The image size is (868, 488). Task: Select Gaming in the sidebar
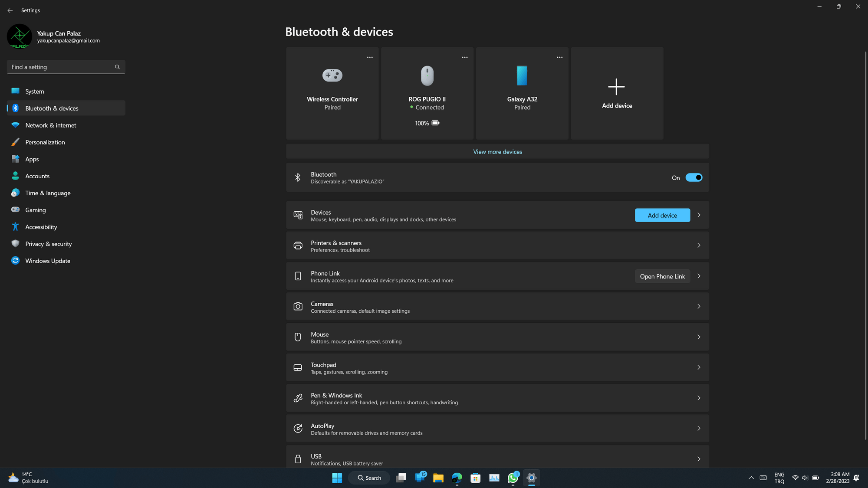66,210
